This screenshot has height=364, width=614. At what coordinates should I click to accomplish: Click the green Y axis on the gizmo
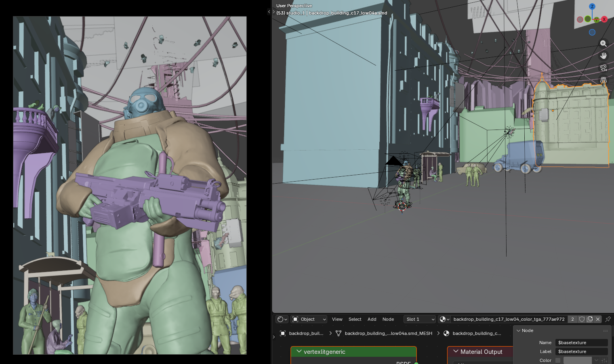tap(597, 20)
